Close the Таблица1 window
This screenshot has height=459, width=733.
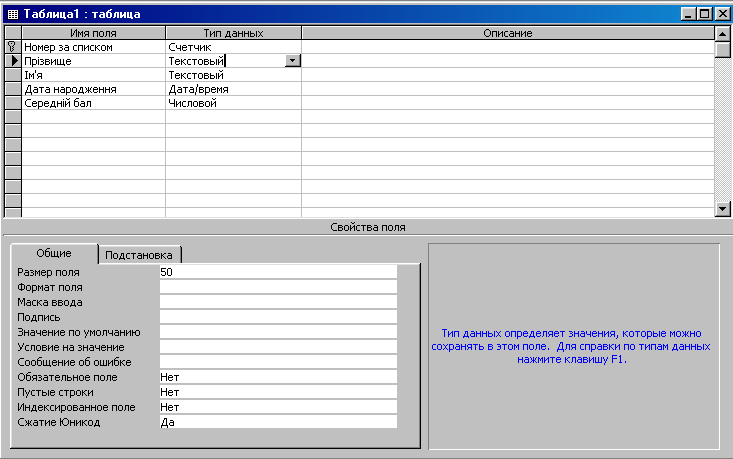click(723, 14)
